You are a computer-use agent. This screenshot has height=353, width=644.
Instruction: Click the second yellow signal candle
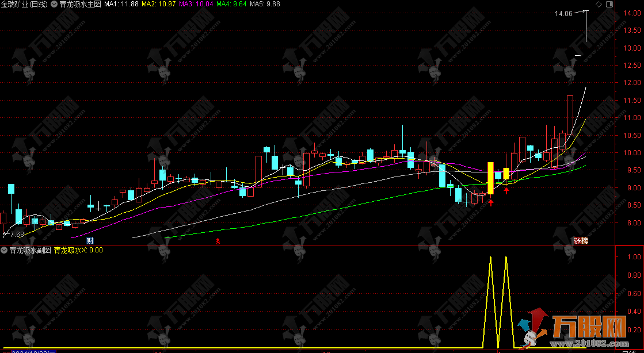506,174
